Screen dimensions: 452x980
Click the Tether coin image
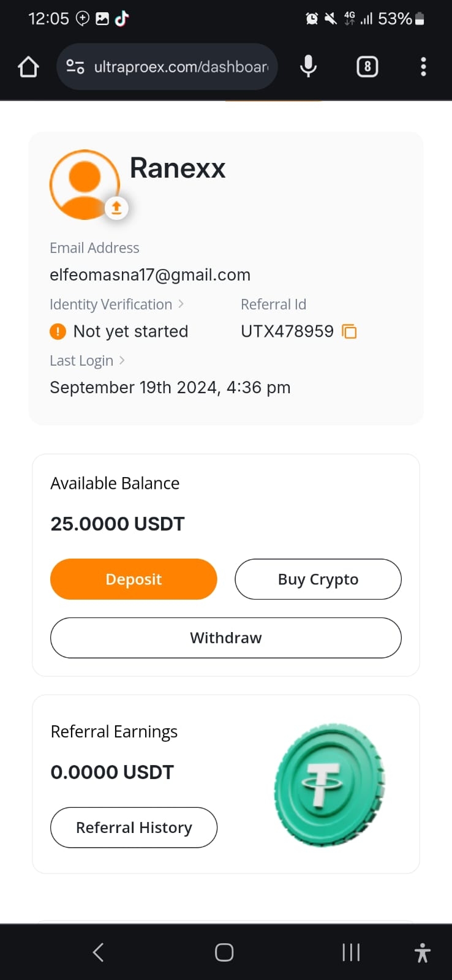click(330, 785)
